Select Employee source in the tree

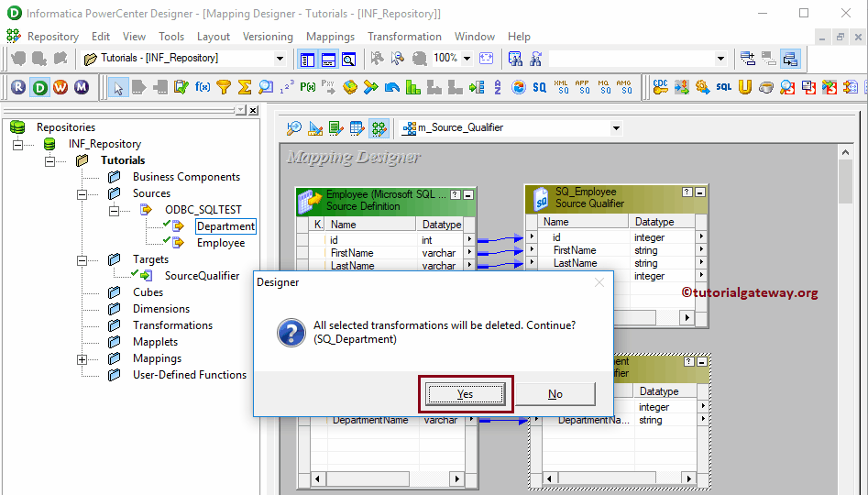tap(221, 243)
